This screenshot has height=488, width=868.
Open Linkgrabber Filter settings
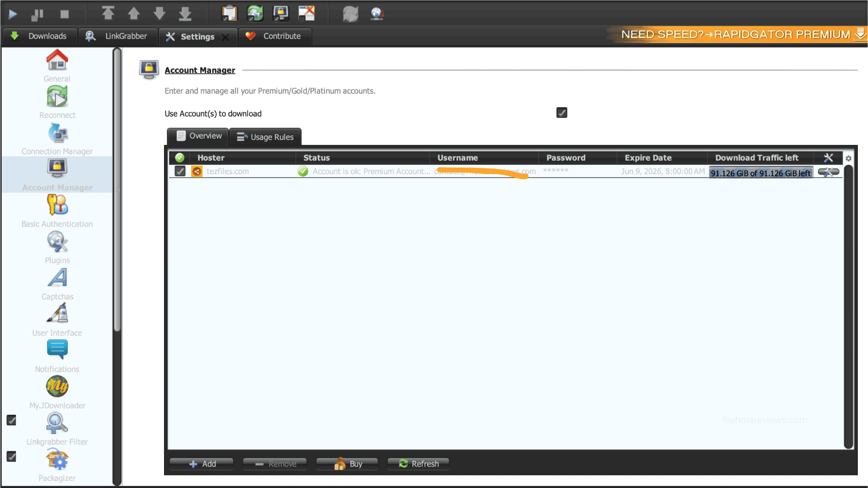tap(57, 429)
